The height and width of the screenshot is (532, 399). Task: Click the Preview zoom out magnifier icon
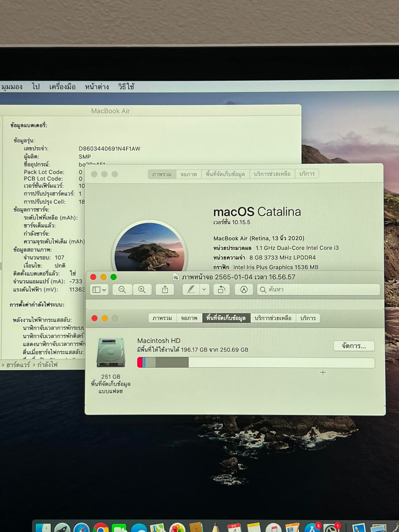[x=122, y=289]
